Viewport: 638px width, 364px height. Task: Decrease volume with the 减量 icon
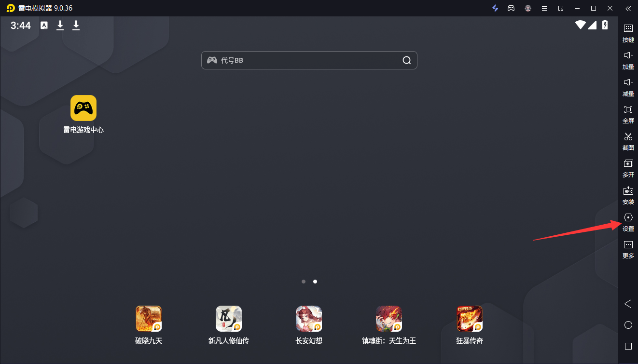[x=628, y=86]
